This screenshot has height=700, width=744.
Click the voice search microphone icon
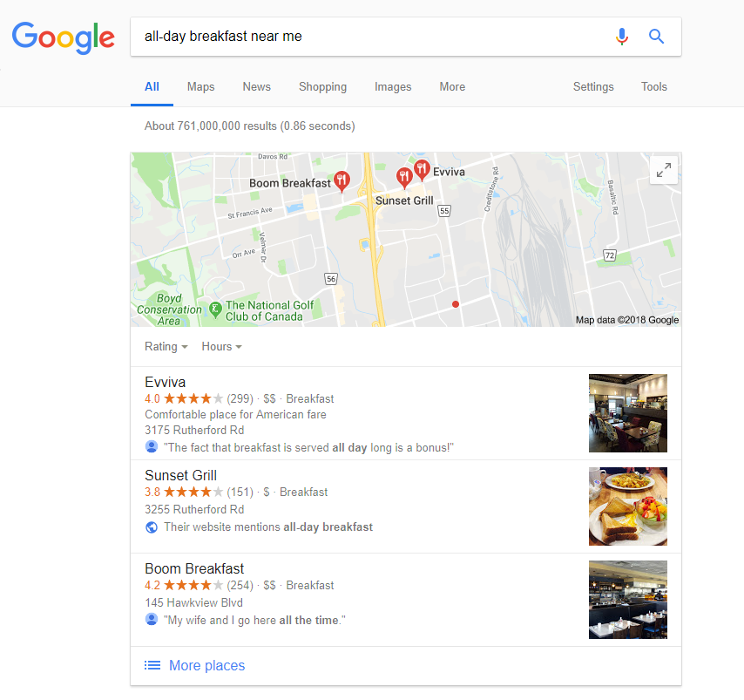click(621, 37)
